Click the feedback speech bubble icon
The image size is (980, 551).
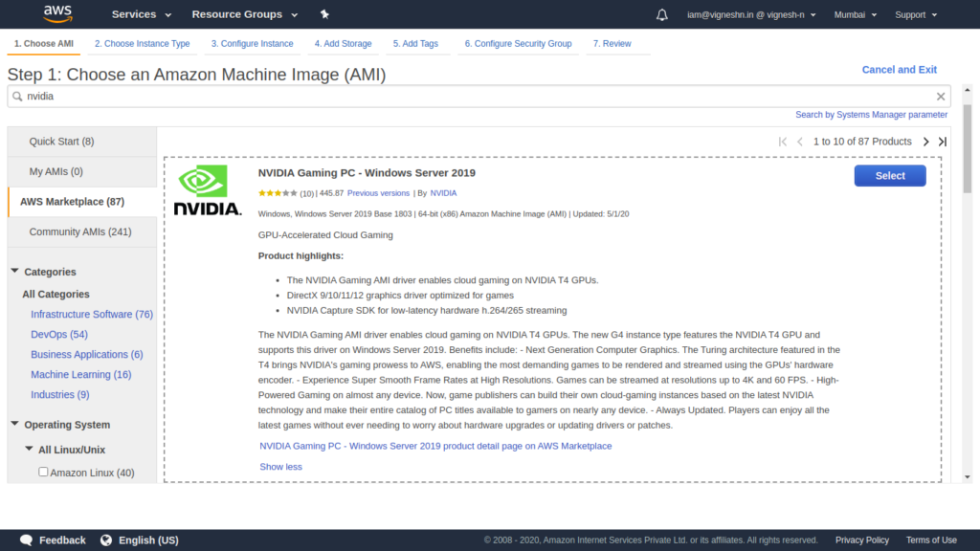(26, 540)
